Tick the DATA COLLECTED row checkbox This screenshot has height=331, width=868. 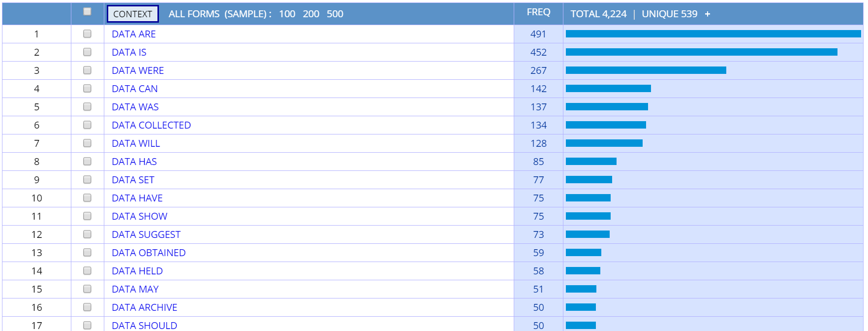tap(87, 125)
